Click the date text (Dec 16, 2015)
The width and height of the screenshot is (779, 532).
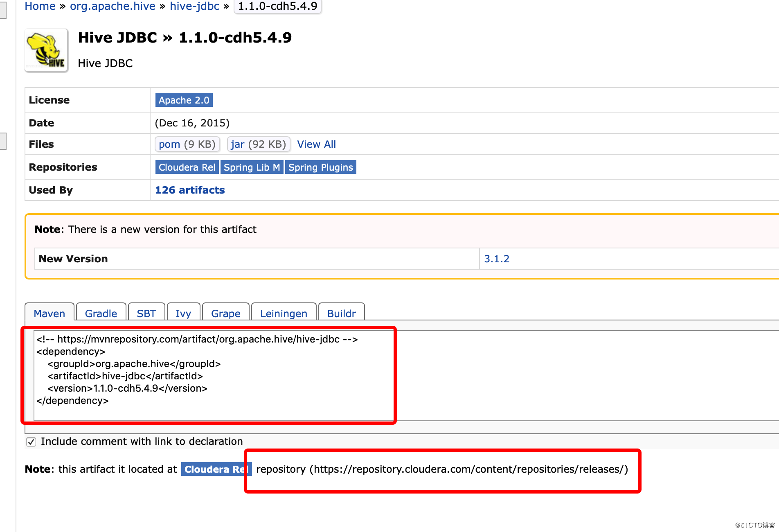tap(192, 123)
